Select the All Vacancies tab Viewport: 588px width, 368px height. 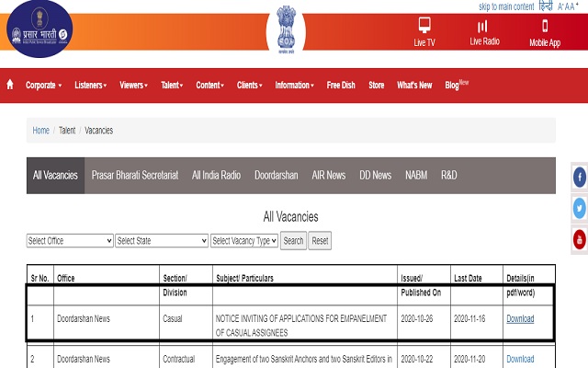point(55,176)
